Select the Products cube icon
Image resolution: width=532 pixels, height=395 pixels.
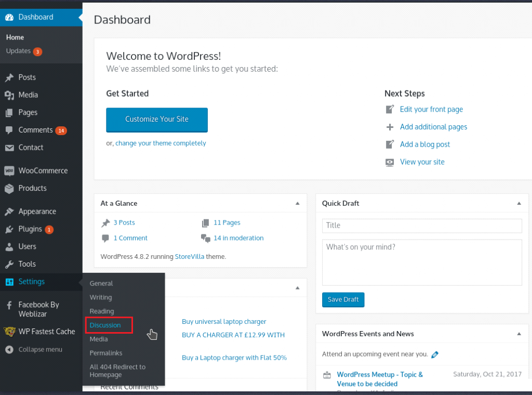point(10,188)
